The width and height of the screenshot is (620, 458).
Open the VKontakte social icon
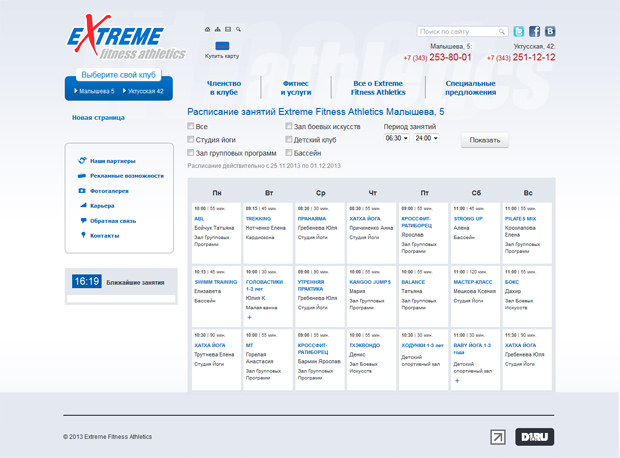550,31
